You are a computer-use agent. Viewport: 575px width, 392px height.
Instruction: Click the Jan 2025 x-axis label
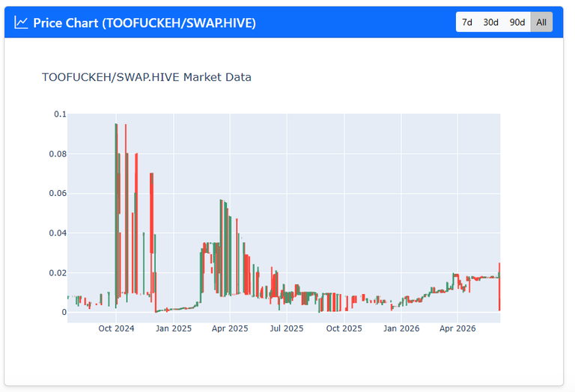(x=174, y=328)
